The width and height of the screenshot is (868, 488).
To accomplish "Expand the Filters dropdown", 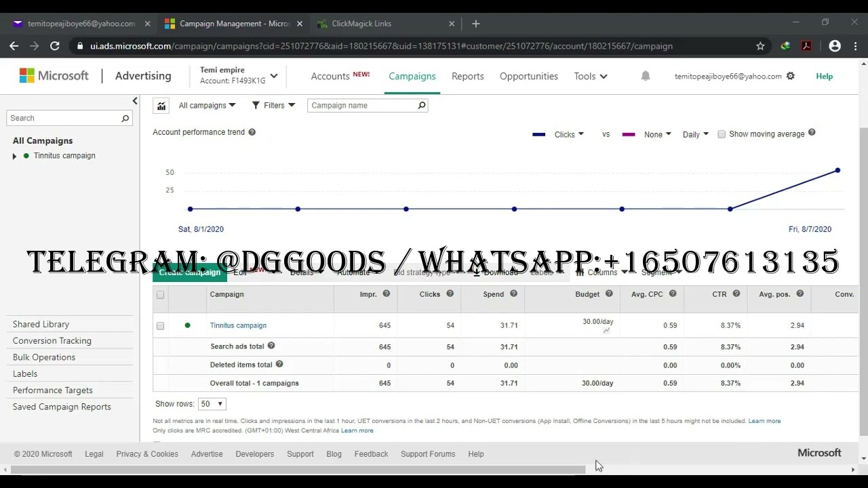I will click(273, 105).
